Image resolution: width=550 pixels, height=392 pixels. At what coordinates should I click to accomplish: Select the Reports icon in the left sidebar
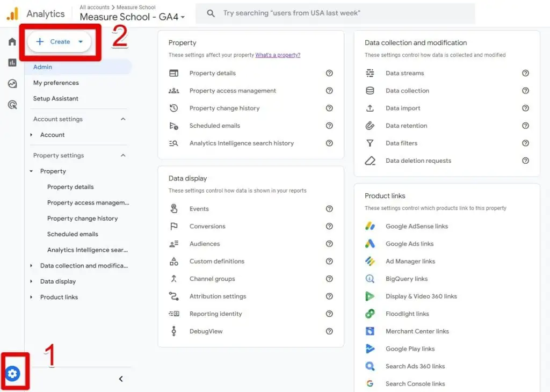(12, 63)
